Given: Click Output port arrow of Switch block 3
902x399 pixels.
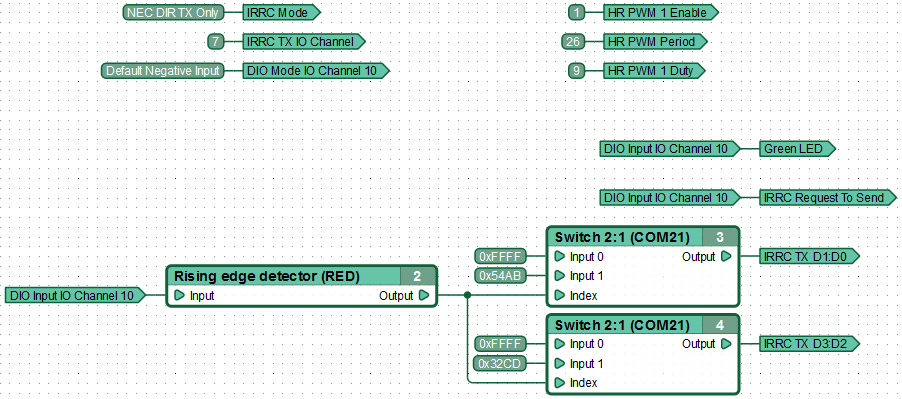Looking at the screenshot, I should point(726,256).
